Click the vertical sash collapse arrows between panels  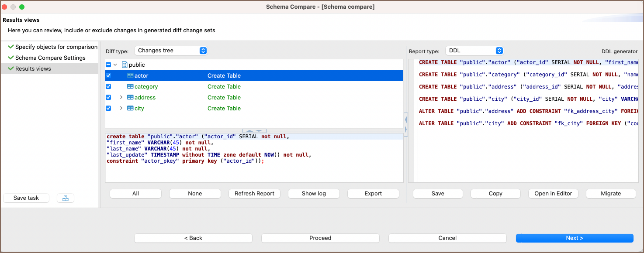(406, 124)
